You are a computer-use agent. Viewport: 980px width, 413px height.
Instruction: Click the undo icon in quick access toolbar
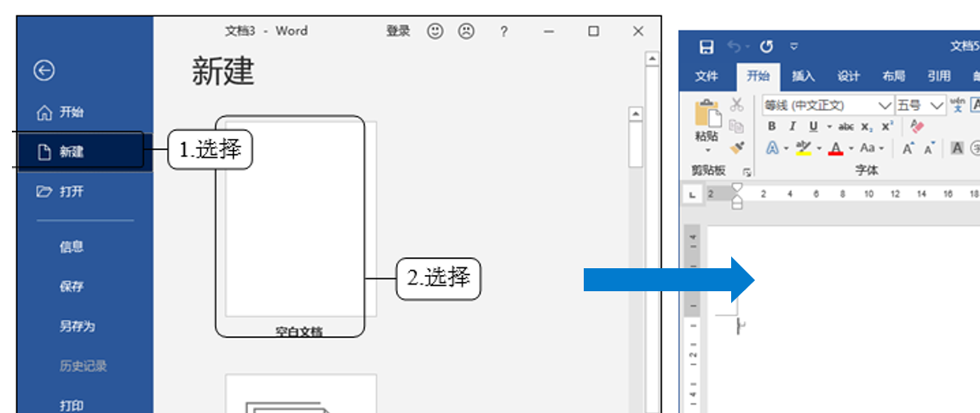[735, 46]
